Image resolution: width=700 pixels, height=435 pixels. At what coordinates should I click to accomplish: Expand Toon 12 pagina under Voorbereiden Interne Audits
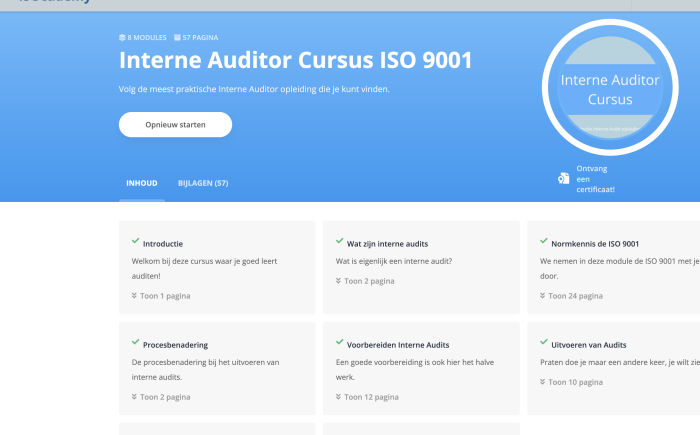coord(367,397)
